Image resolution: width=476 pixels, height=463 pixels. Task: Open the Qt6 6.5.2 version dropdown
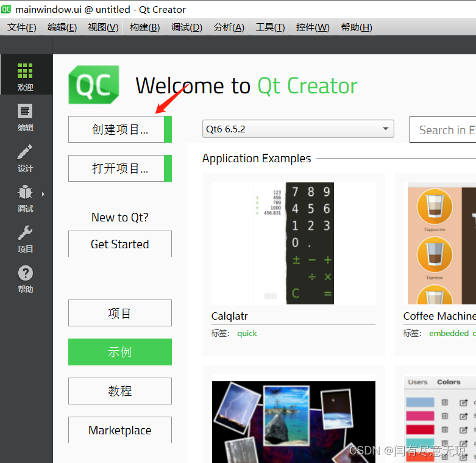tap(298, 129)
